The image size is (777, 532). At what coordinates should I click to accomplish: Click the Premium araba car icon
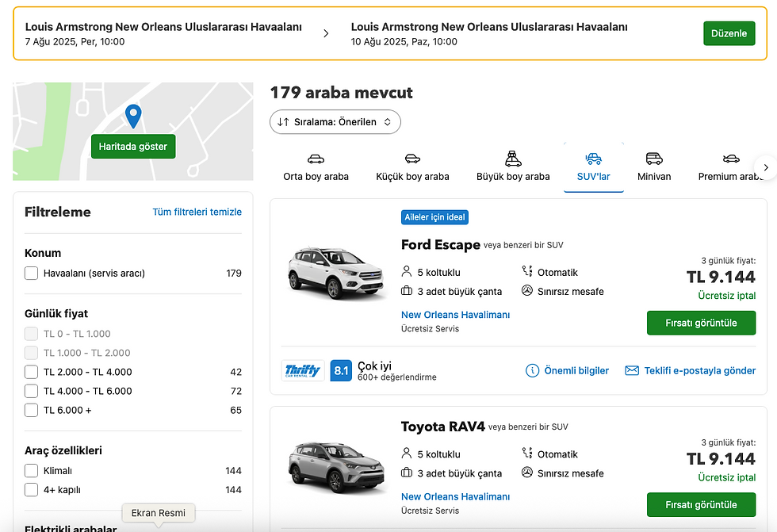(731, 159)
